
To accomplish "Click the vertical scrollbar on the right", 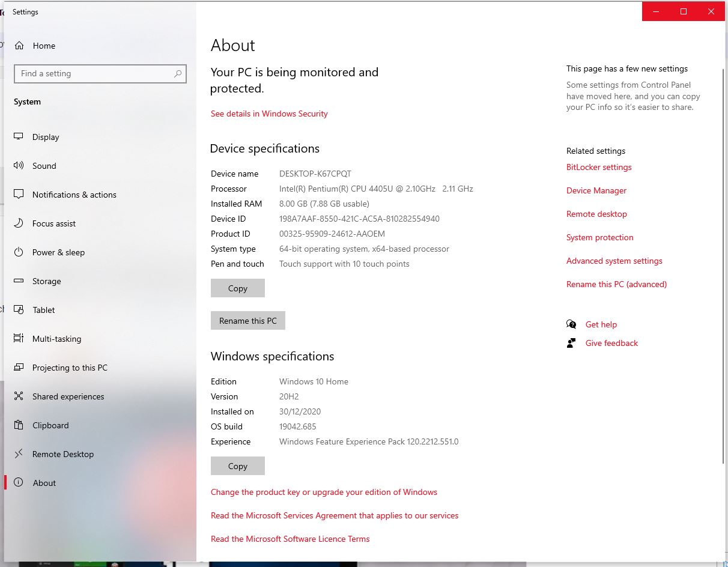I will [723, 264].
